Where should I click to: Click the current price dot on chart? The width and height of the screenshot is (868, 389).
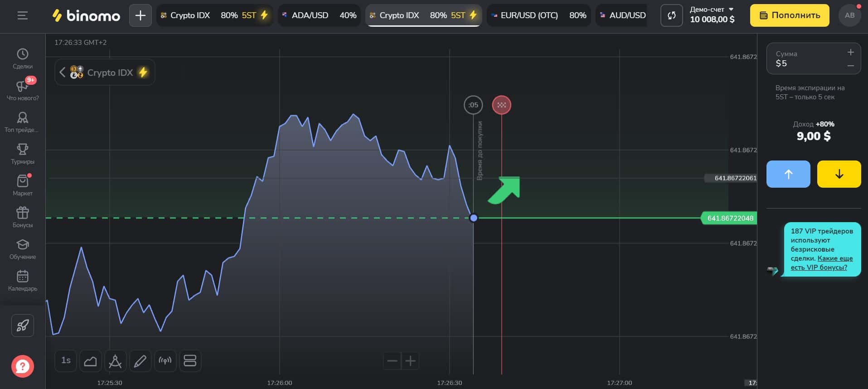pos(474,218)
